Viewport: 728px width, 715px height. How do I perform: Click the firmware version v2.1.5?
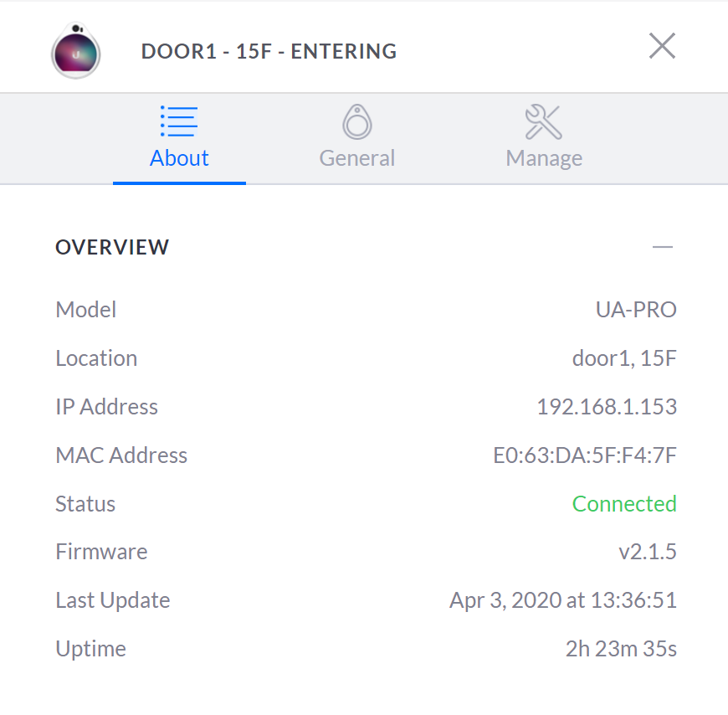(x=648, y=552)
